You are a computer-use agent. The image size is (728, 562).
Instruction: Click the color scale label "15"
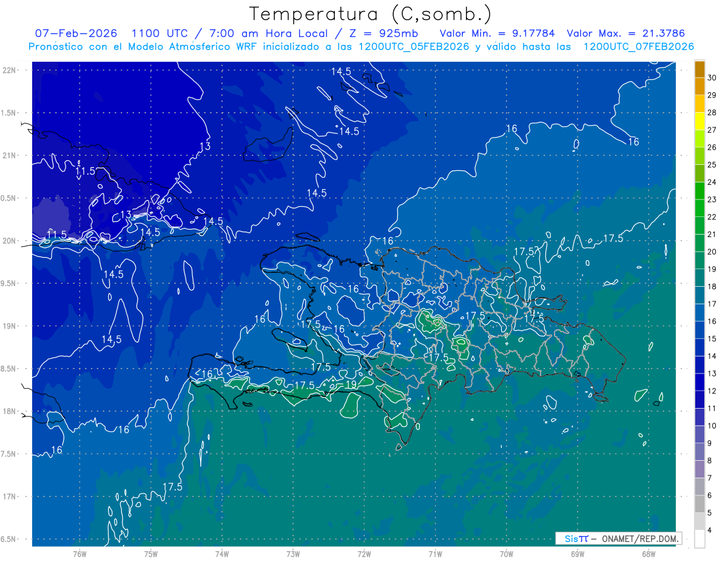tap(712, 339)
